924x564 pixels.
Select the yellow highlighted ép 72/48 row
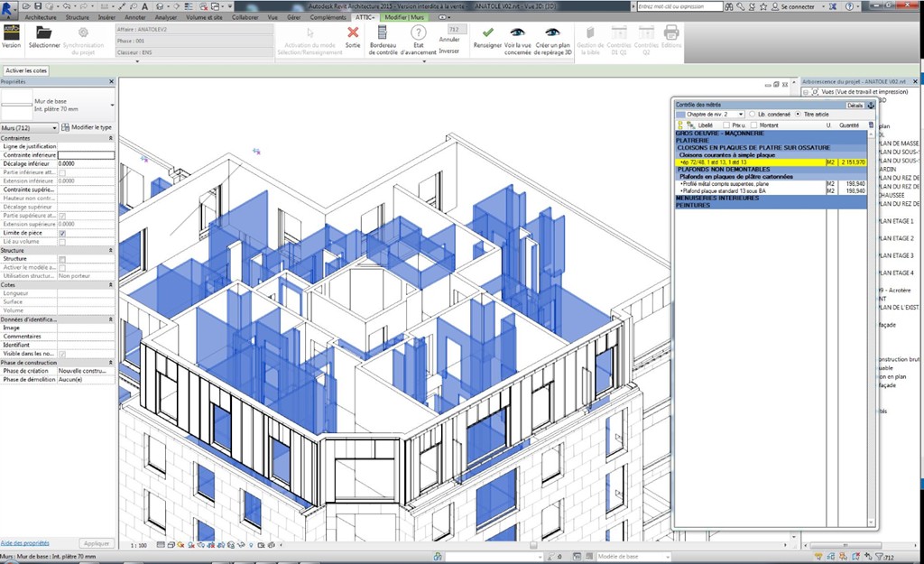(x=751, y=162)
